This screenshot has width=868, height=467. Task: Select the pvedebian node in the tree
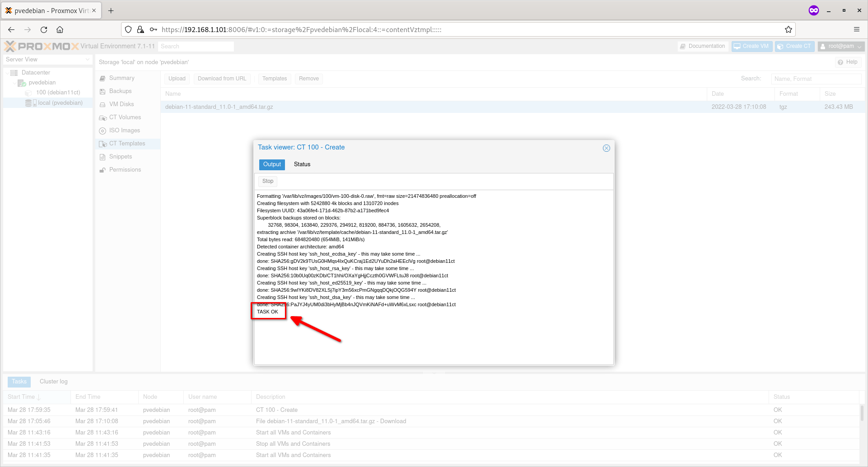tap(42, 83)
